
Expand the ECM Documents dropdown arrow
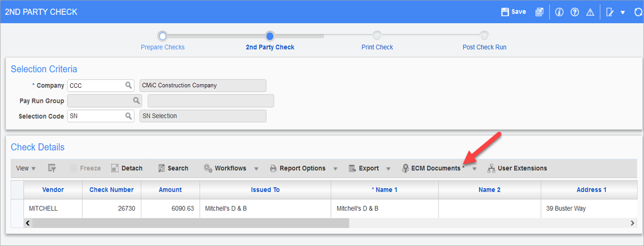point(474,168)
